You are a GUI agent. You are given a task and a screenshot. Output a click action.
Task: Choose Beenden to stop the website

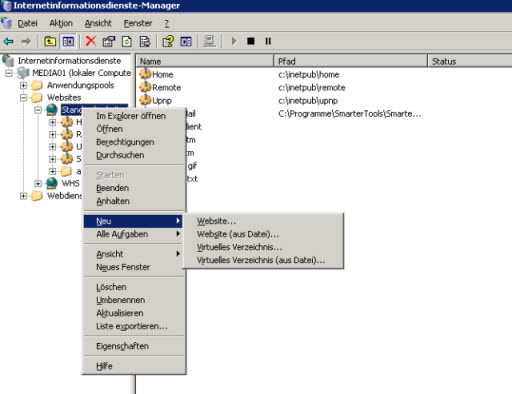(x=133, y=188)
